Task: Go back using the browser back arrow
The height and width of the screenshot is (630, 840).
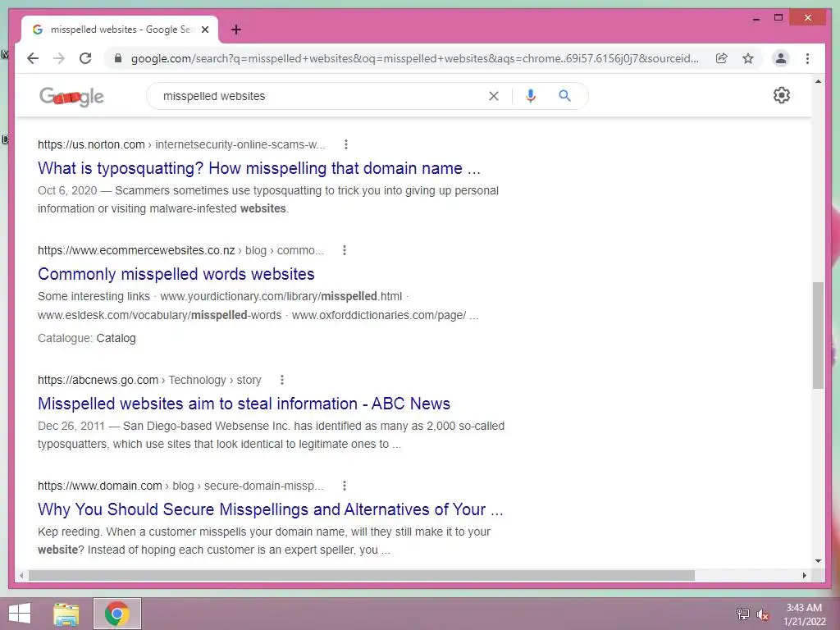Action: click(33, 58)
